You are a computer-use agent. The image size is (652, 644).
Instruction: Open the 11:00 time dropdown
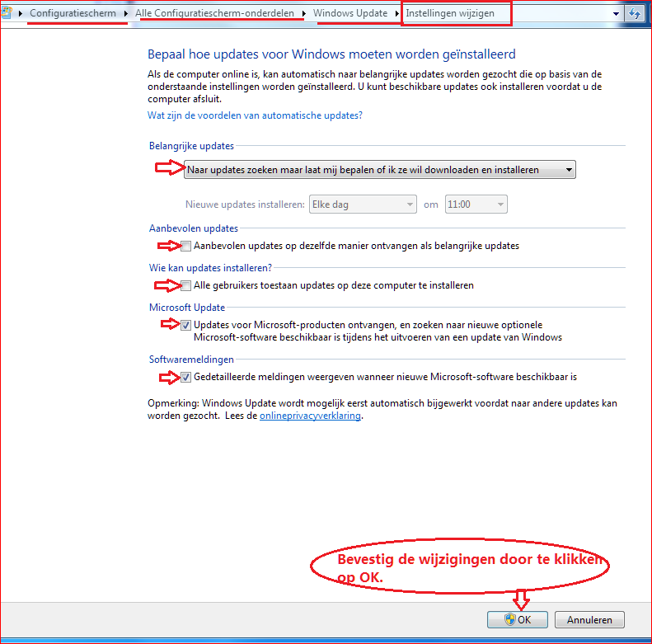coord(476,204)
